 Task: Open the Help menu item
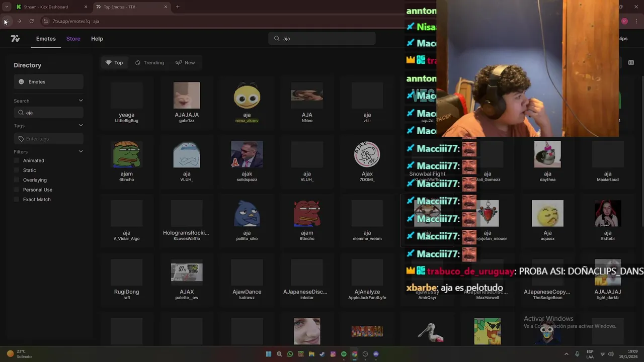click(97, 39)
